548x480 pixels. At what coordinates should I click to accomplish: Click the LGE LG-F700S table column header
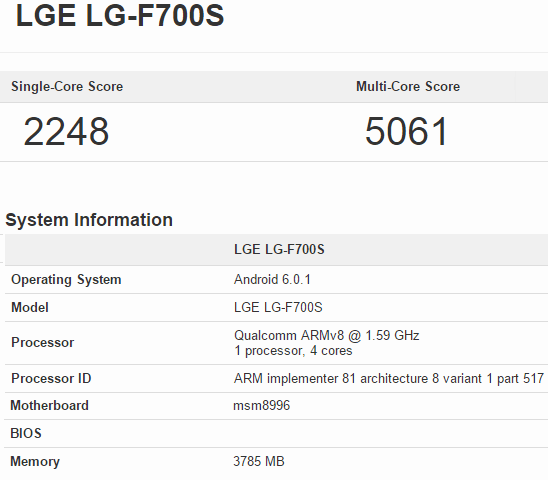coord(279,249)
